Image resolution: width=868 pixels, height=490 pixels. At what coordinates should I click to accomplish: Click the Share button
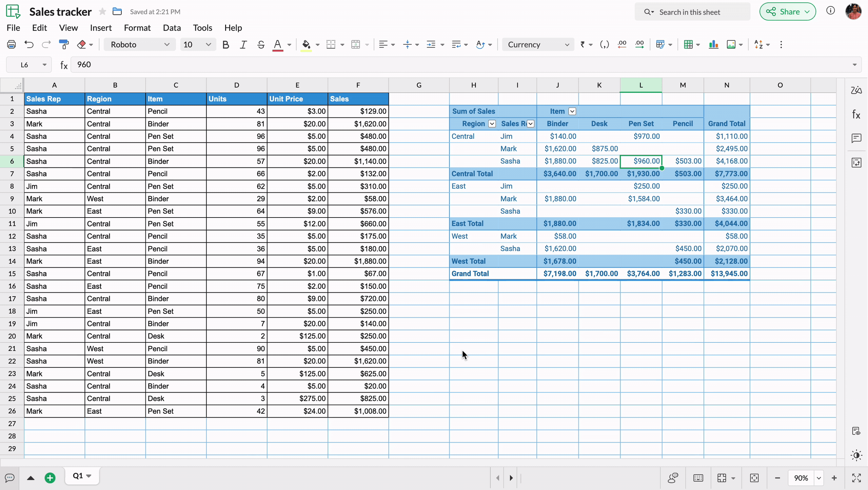pyautogui.click(x=787, y=12)
